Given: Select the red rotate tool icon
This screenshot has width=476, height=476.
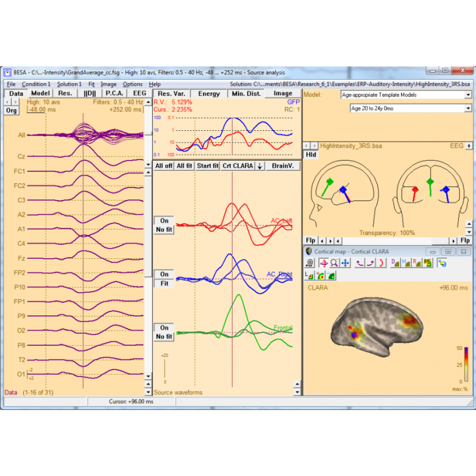Looking at the screenshot, I should (x=324, y=263).
